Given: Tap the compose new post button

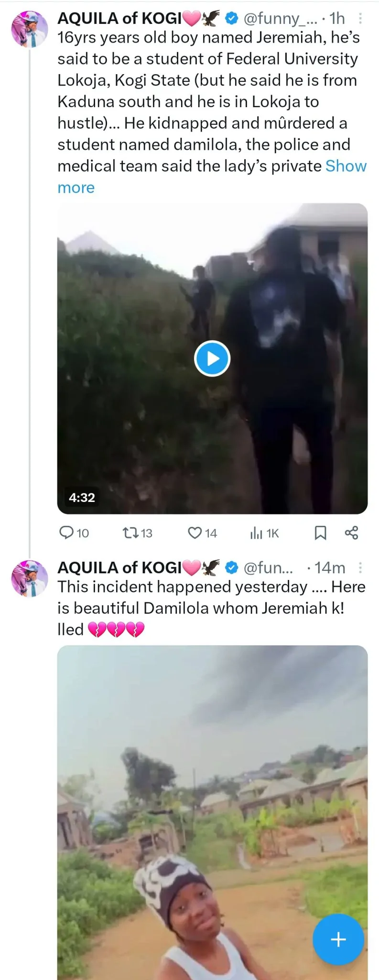Looking at the screenshot, I should point(338,939).
